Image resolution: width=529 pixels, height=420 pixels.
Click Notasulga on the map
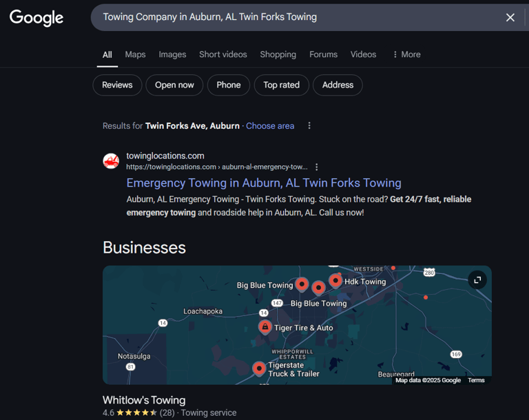[x=134, y=356]
